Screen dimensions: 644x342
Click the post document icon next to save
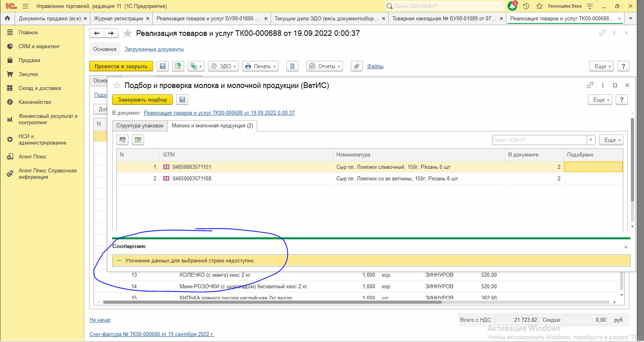pos(178,66)
